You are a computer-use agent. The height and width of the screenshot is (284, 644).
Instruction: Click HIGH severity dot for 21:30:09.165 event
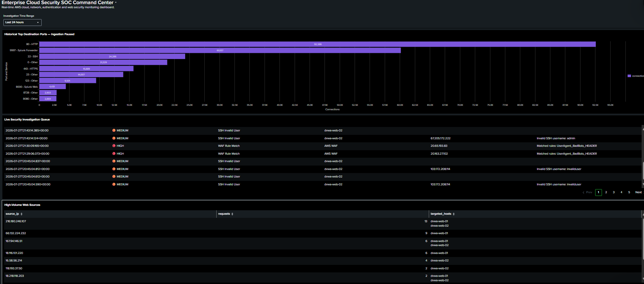coord(114,146)
